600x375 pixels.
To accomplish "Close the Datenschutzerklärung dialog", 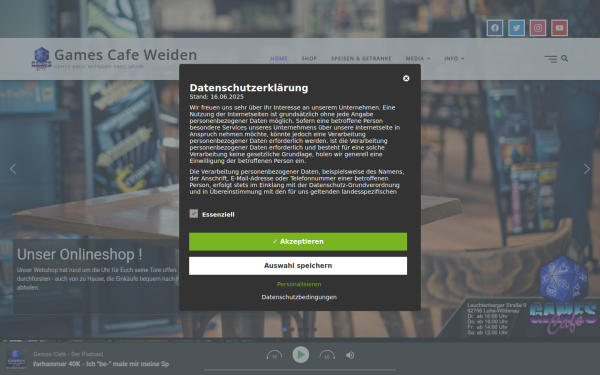I will coord(406,78).
